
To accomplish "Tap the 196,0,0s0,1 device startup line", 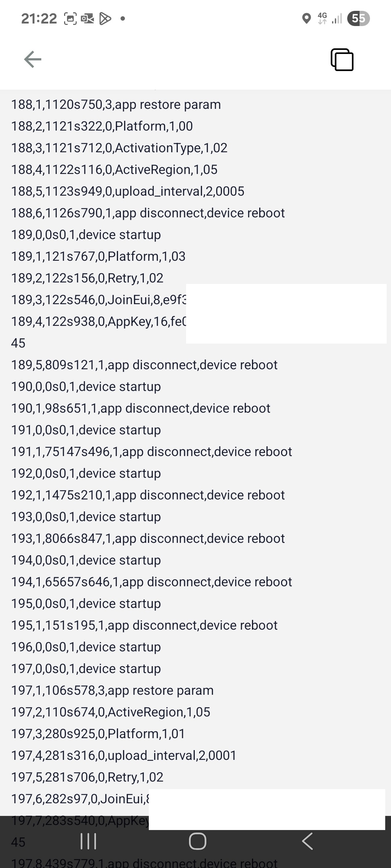I will (x=86, y=647).
